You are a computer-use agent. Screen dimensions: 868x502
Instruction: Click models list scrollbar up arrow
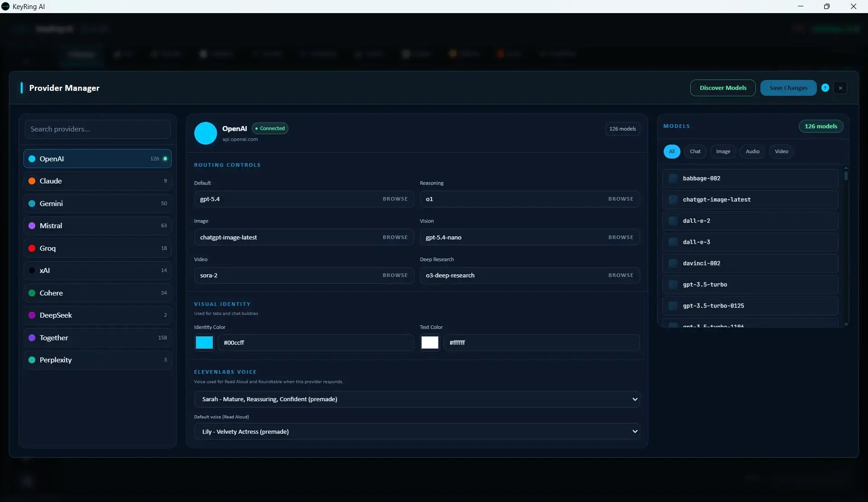click(x=846, y=168)
